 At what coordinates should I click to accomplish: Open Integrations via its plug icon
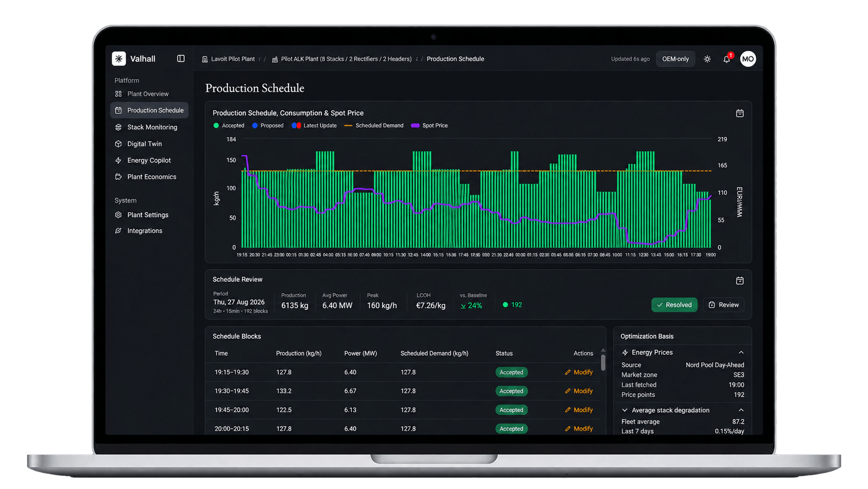118,231
